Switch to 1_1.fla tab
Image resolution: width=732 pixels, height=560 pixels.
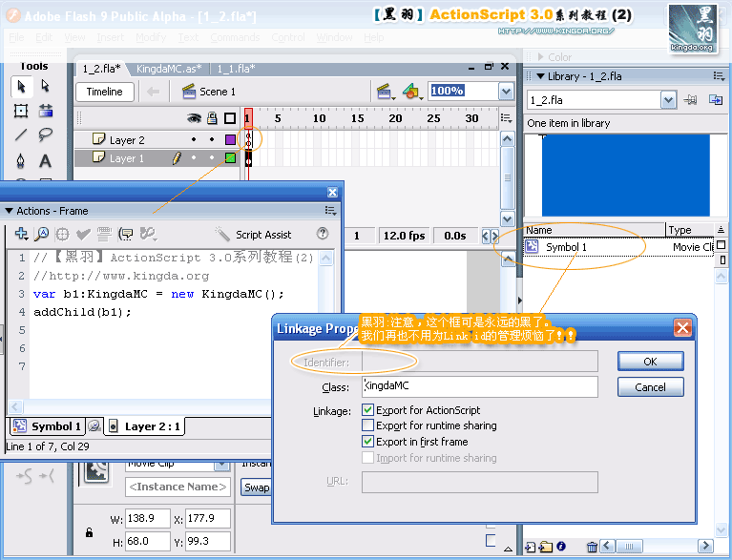[x=237, y=69]
